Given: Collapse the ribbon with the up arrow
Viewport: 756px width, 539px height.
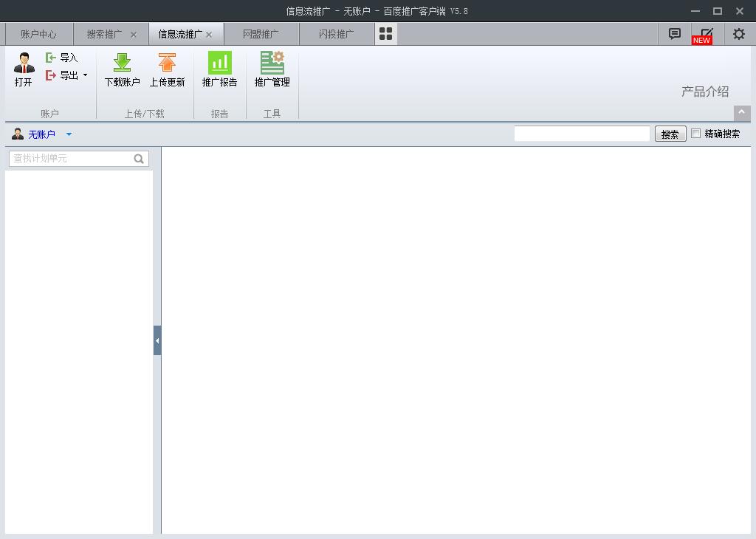Looking at the screenshot, I should point(742,113).
